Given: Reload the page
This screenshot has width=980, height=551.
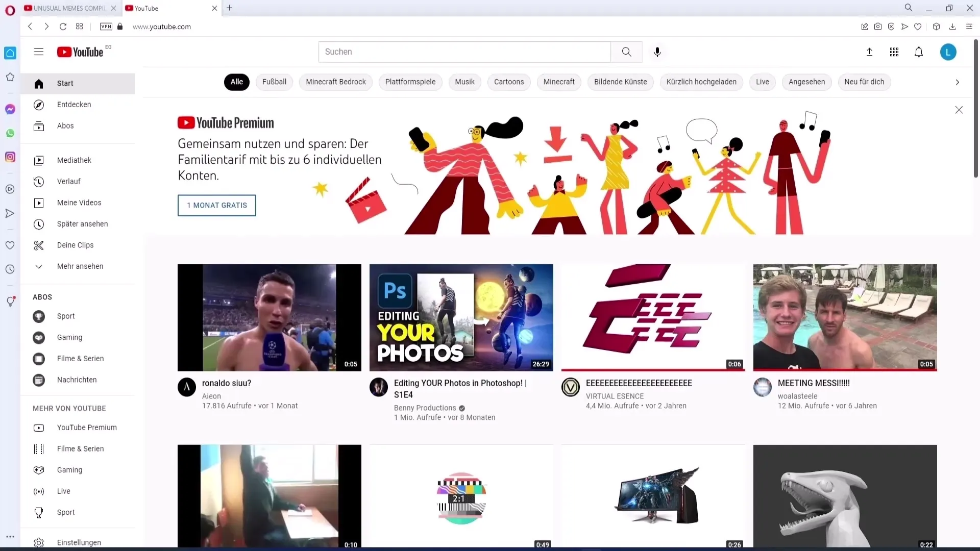Looking at the screenshot, I should tap(63, 27).
